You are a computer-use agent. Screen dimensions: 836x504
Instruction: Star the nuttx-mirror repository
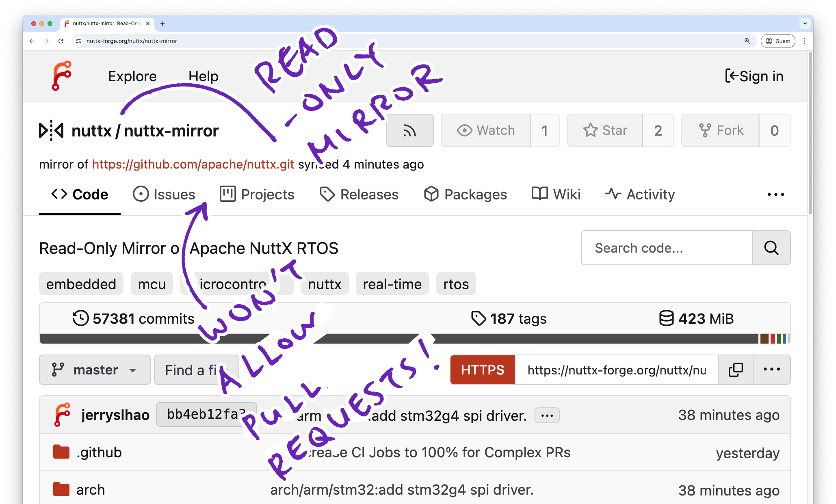(605, 130)
